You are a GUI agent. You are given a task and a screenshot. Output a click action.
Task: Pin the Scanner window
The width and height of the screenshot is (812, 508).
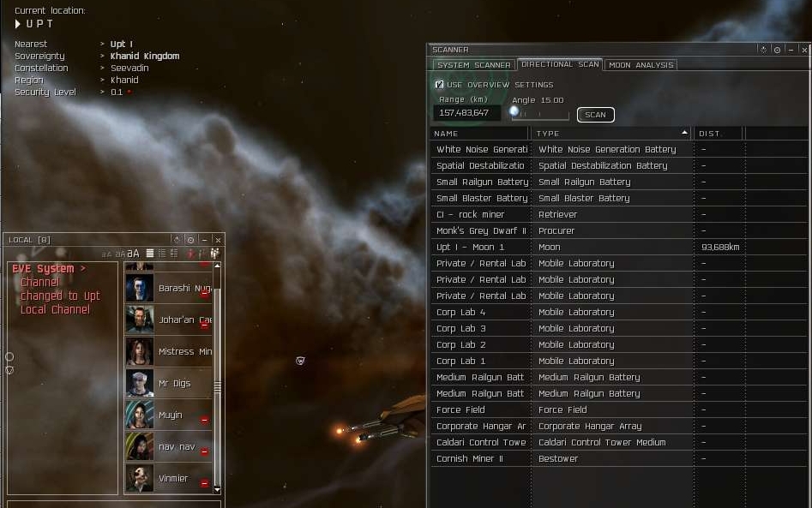tap(763, 50)
